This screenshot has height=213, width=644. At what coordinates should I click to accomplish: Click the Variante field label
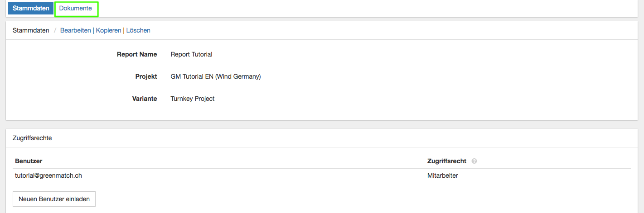coord(145,99)
